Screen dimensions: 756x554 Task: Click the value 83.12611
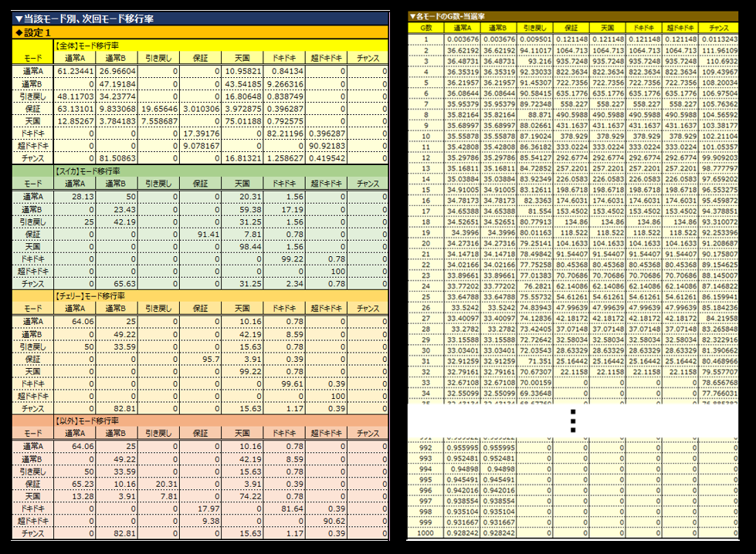[534, 190]
